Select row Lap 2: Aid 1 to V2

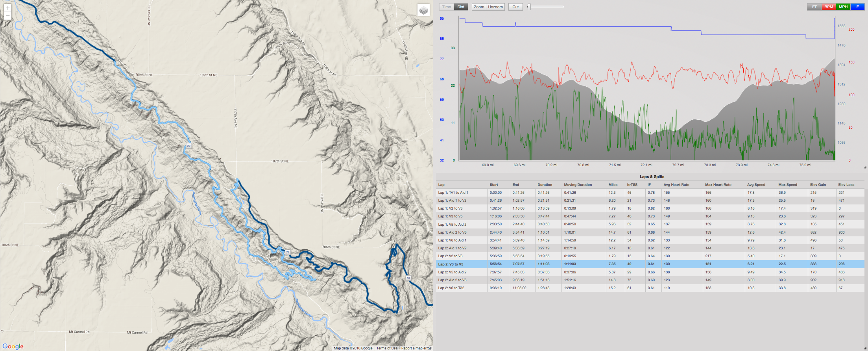point(650,248)
